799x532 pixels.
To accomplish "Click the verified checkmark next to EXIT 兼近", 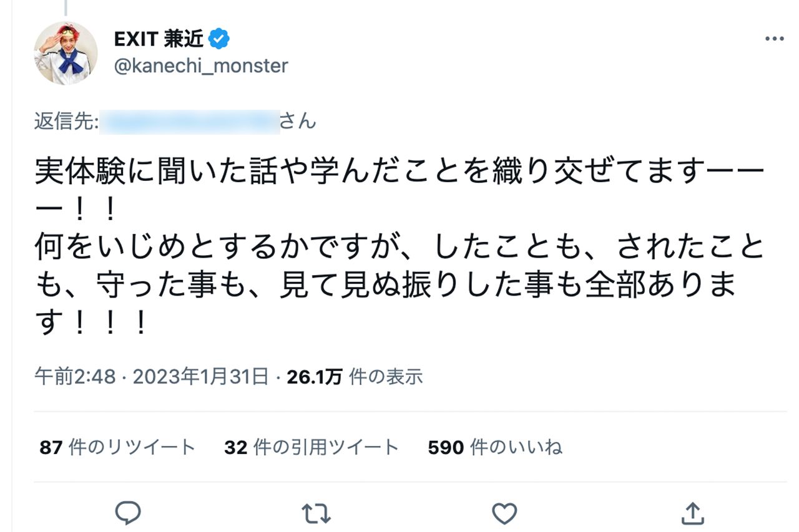I will click(x=218, y=37).
